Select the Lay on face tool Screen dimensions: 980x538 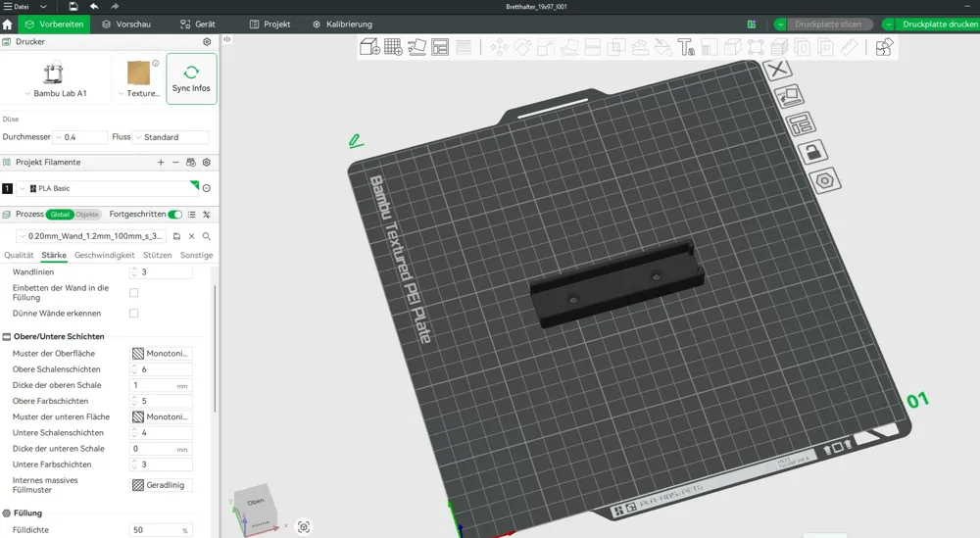[x=569, y=47]
